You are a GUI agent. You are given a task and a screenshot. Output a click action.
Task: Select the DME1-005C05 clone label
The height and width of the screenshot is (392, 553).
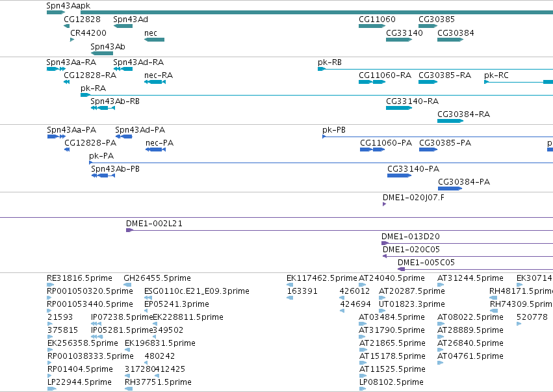coord(426,263)
